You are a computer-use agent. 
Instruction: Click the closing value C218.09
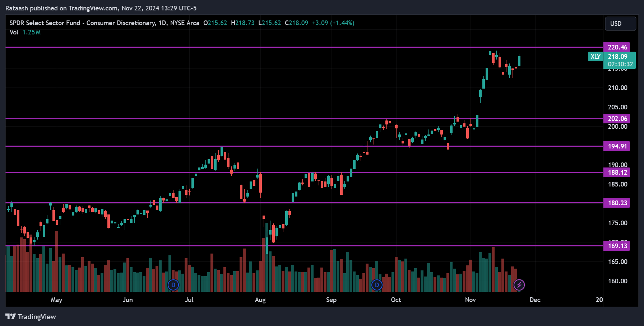pos(296,23)
